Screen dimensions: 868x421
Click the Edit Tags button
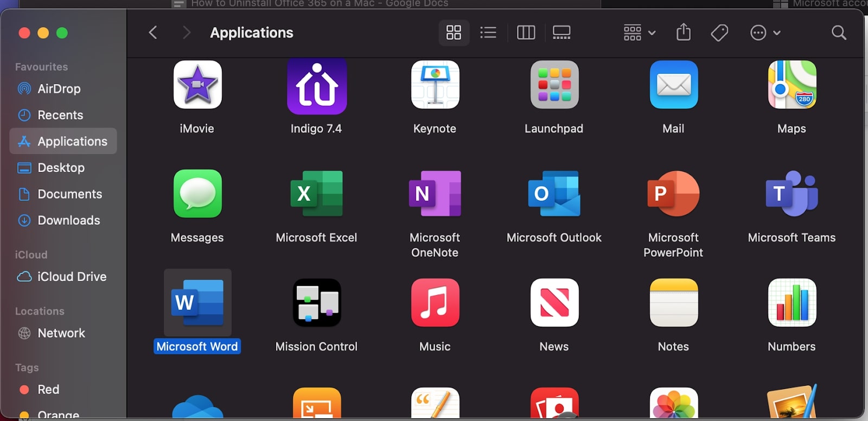(x=719, y=33)
